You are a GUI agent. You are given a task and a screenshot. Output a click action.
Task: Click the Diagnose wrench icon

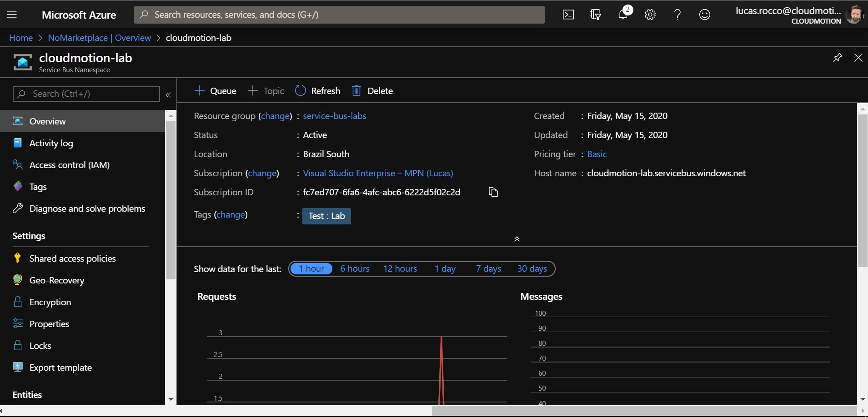18,208
